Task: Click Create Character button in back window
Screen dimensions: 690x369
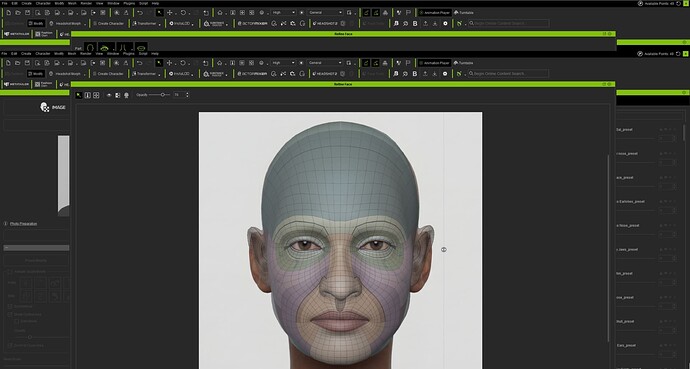Action: (x=108, y=23)
